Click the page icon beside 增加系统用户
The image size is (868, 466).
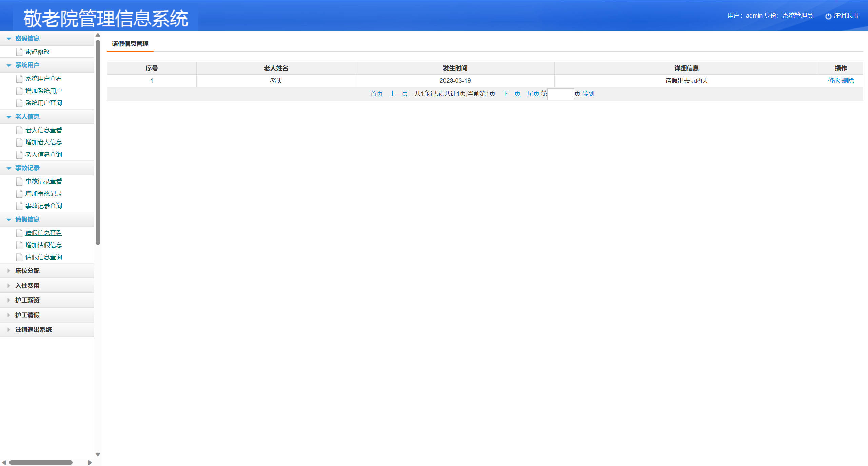(x=19, y=91)
